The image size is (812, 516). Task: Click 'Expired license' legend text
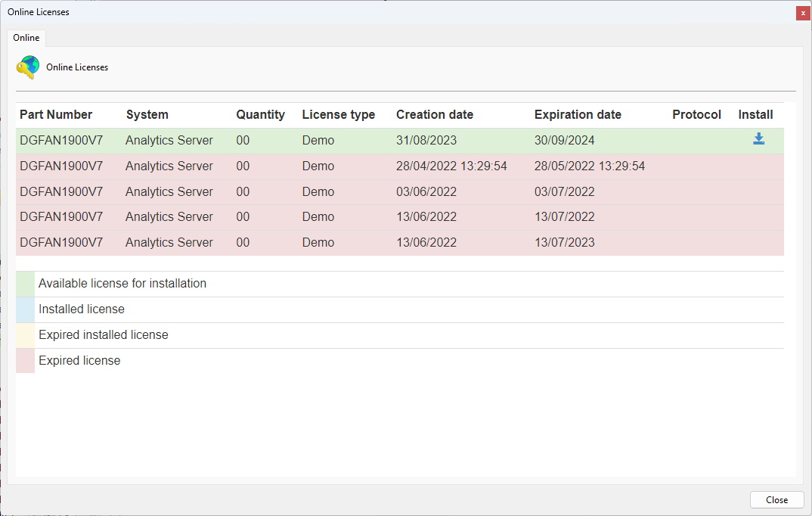79,361
